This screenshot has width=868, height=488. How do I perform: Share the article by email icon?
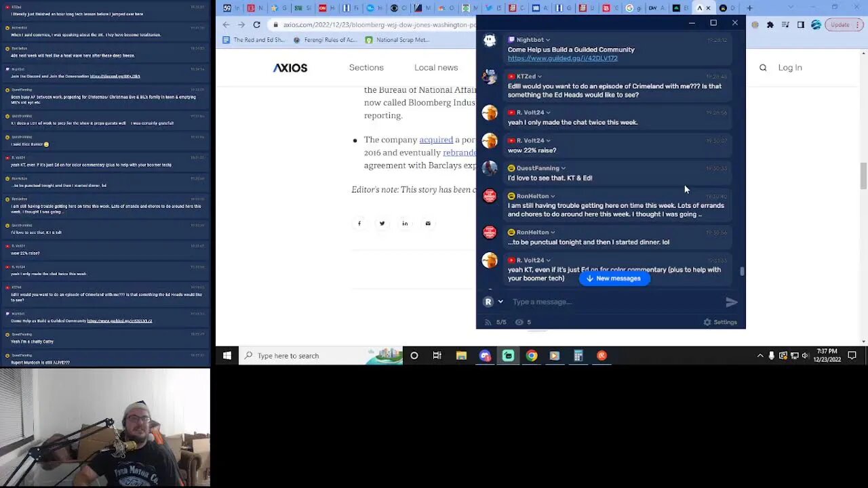coord(428,223)
